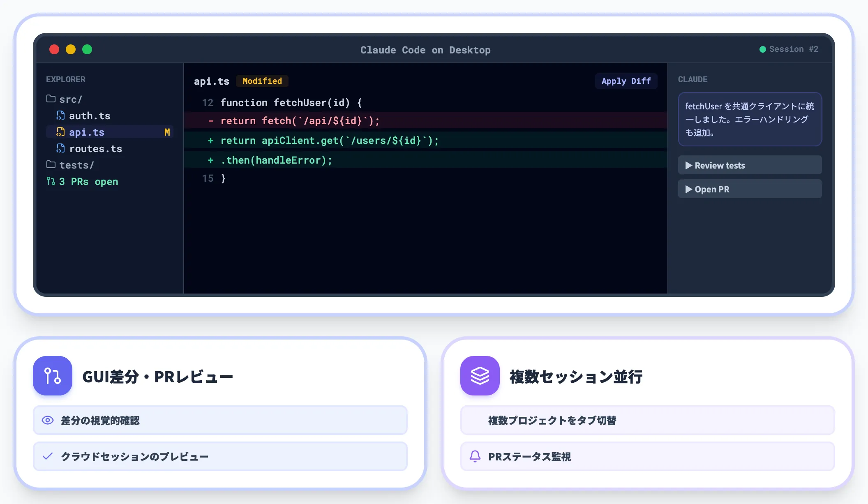
Task: Click the Claude message about fetchUser
Action: point(750,119)
